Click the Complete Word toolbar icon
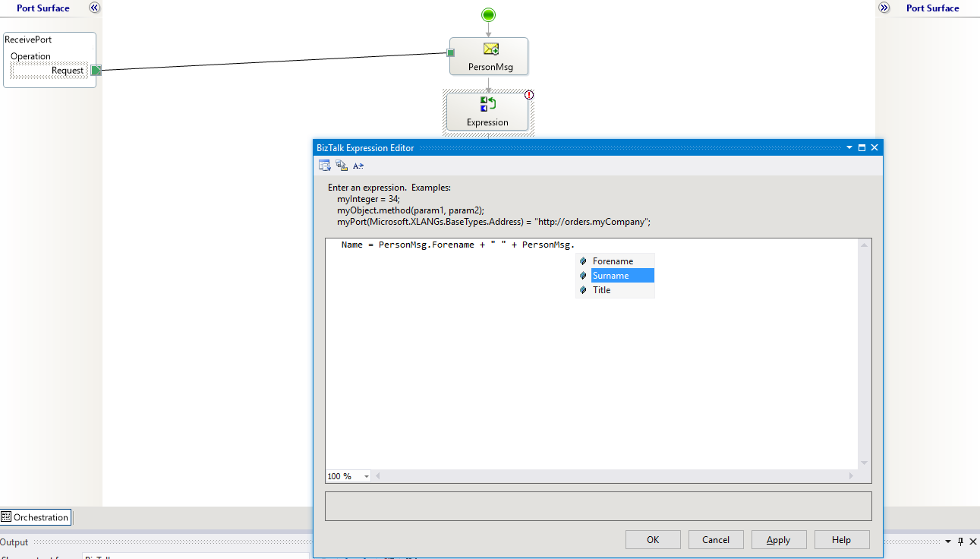Viewport: 980px width, 559px height. point(358,166)
